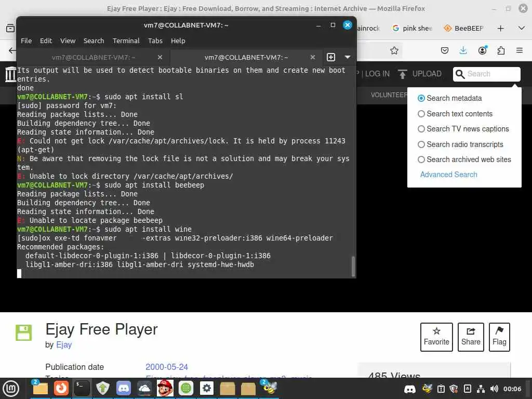Click the Share button
532x399 pixels.
pyautogui.click(x=471, y=337)
